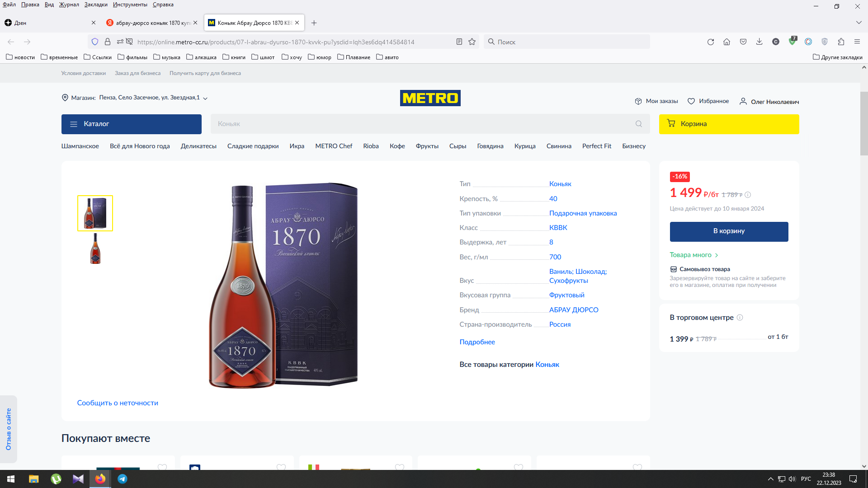Viewport: 868px width, 488px height.
Task: Click the site padlock icon
Action: 108,42
